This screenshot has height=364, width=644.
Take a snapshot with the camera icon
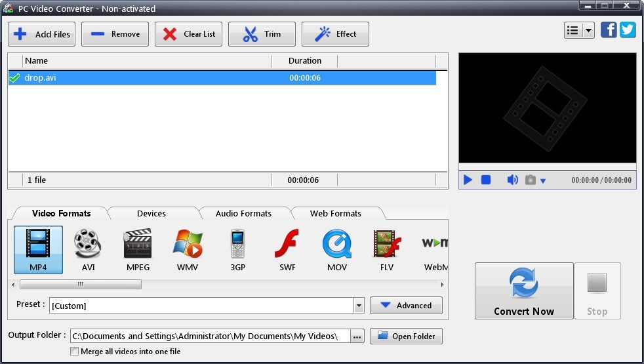pos(531,180)
